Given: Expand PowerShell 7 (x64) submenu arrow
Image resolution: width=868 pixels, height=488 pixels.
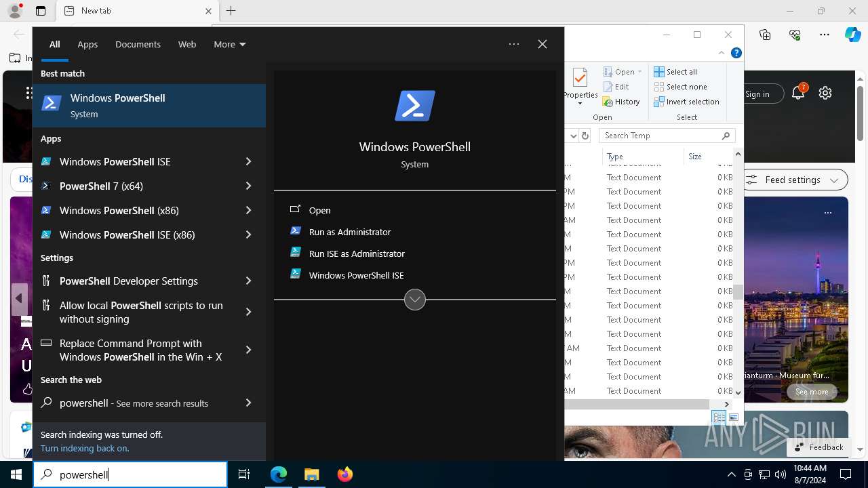Looking at the screenshot, I should click(248, 186).
